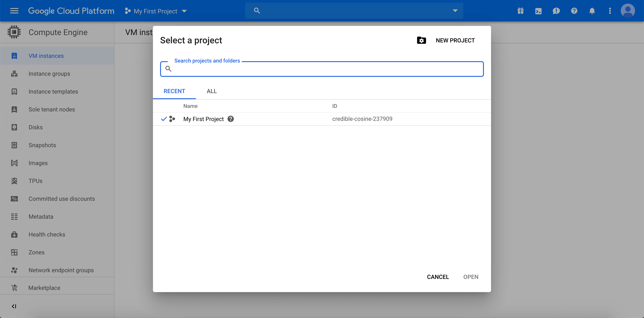This screenshot has width=644, height=318.
Task: Open Snapshots in the sidebar
Action: (42, 145)
